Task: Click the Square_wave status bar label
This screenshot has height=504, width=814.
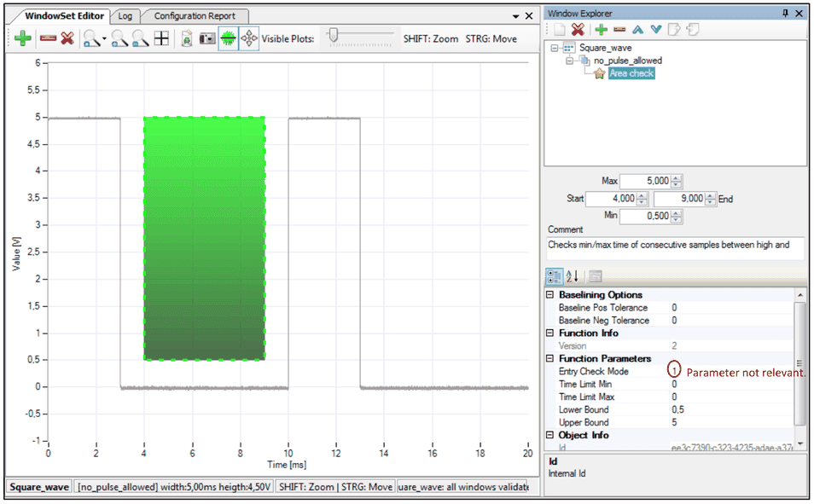Action: coord(39,488)
